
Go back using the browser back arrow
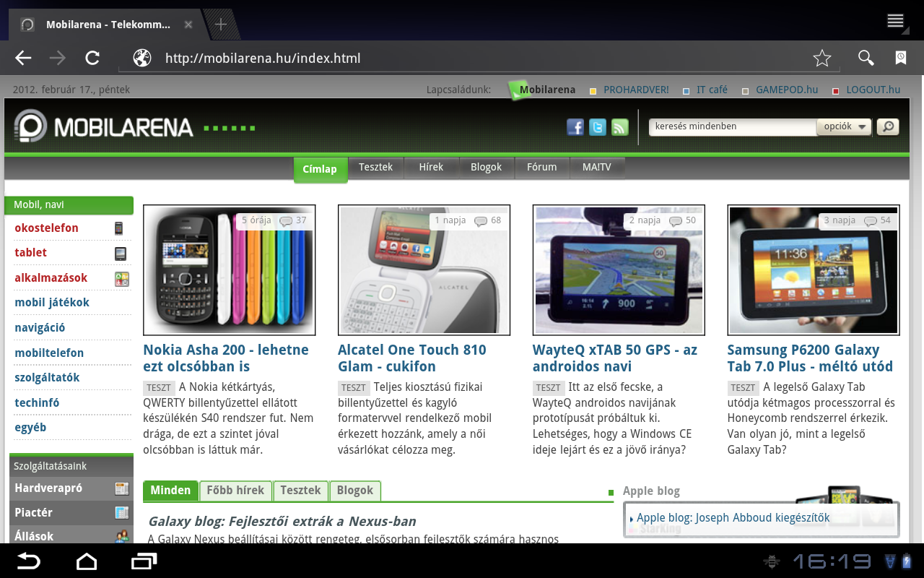pos(24,59)
